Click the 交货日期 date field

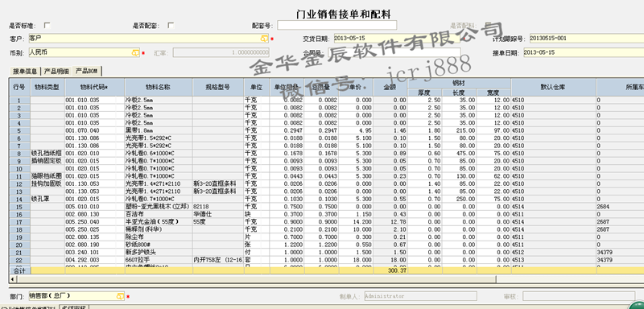(397, 39)
